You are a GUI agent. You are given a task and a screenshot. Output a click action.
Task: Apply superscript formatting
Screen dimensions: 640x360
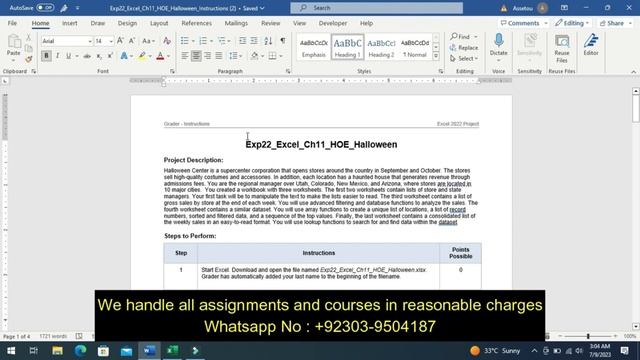tap(110, 56)
